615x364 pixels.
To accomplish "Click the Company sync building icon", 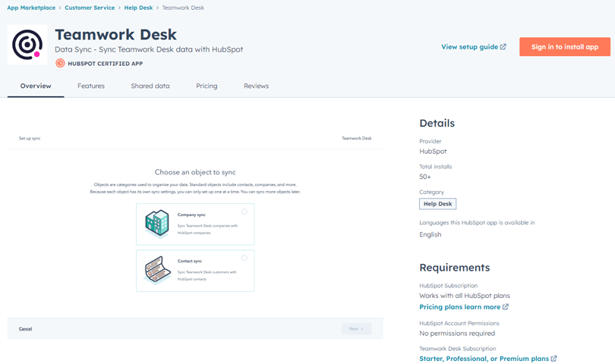I will pyautogui.click(x=157, y=224).
